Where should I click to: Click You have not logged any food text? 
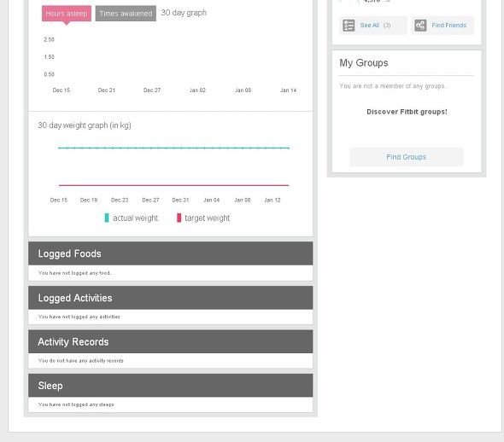pos(74,273)
